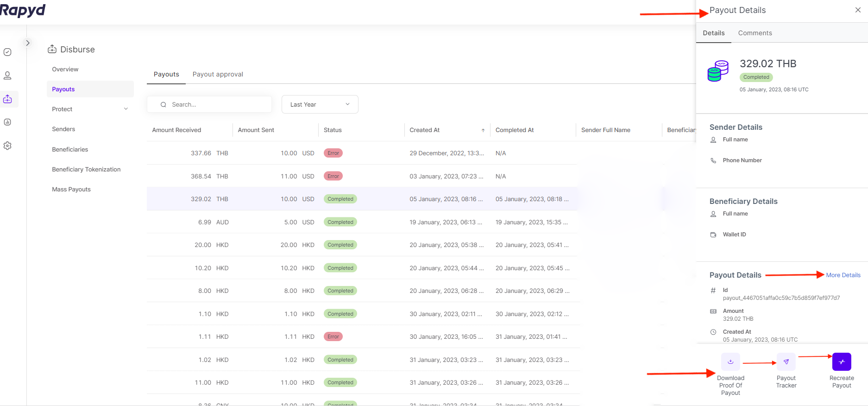Select the 6.99 AUD payout row
Viewport: 868px width, 406px height.
[361, 222]
